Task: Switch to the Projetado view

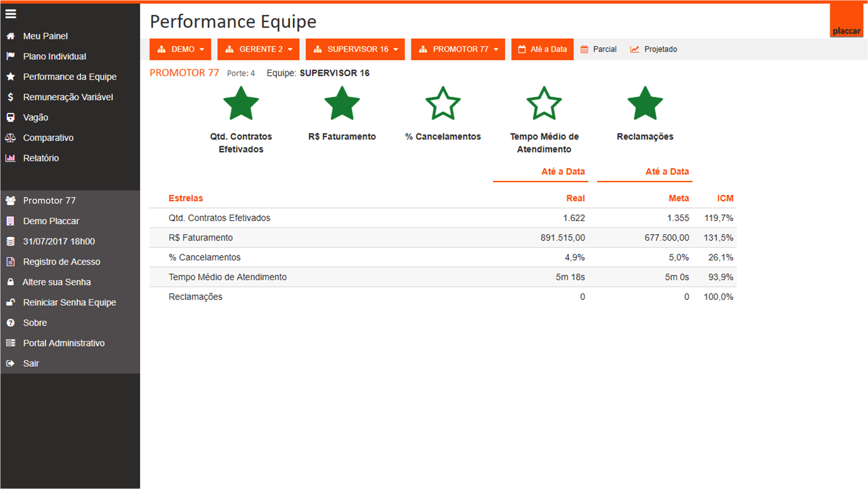Action: click(653, 49)
